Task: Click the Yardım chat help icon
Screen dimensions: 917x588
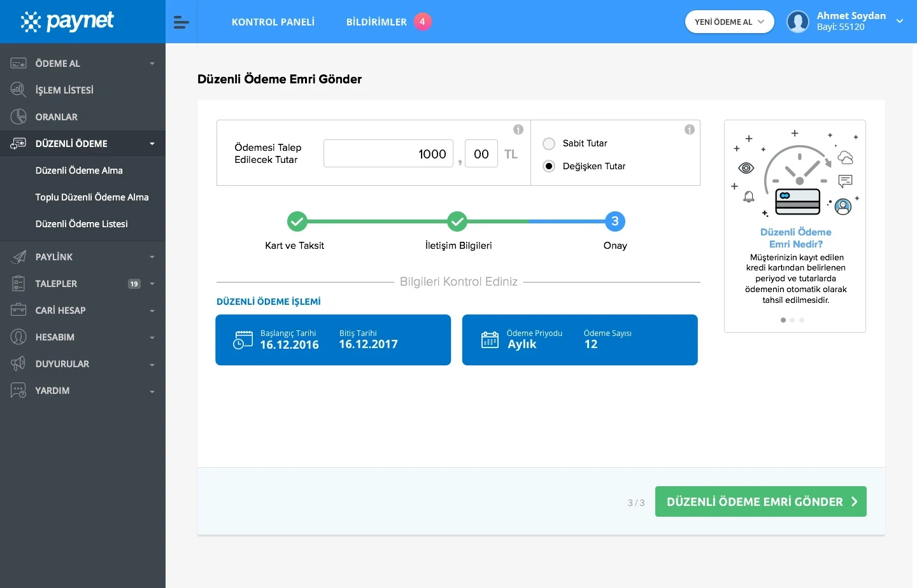Action: 18,391
